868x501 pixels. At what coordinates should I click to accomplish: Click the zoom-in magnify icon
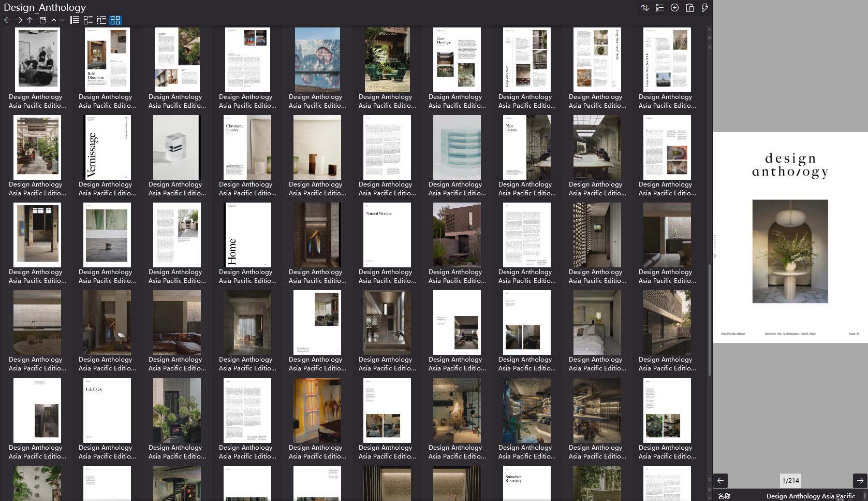coord(674,7)
